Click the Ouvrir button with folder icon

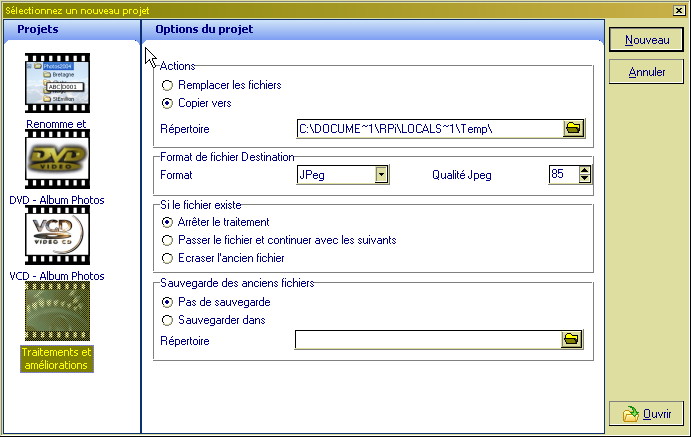(647, 414)
